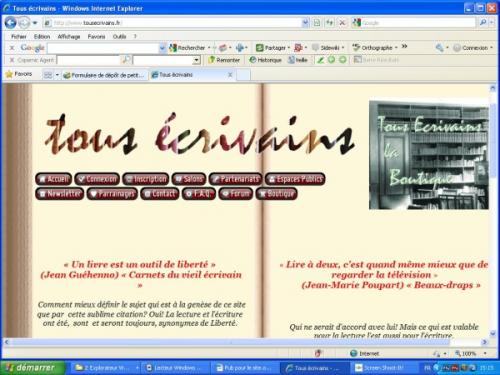
Task: Click the Partenariats navigation button
Action: tap(235, 179)
